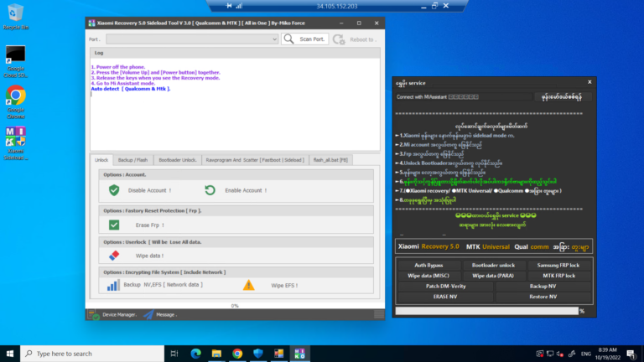Click Patch DM-Verity button
Screen dimensions: 644x362
tap(445, 286)
